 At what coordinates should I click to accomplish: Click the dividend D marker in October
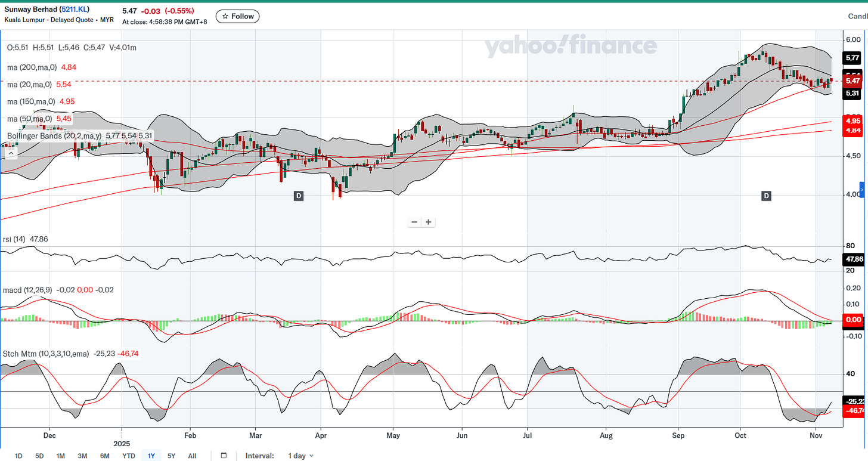tap(766, 196)
